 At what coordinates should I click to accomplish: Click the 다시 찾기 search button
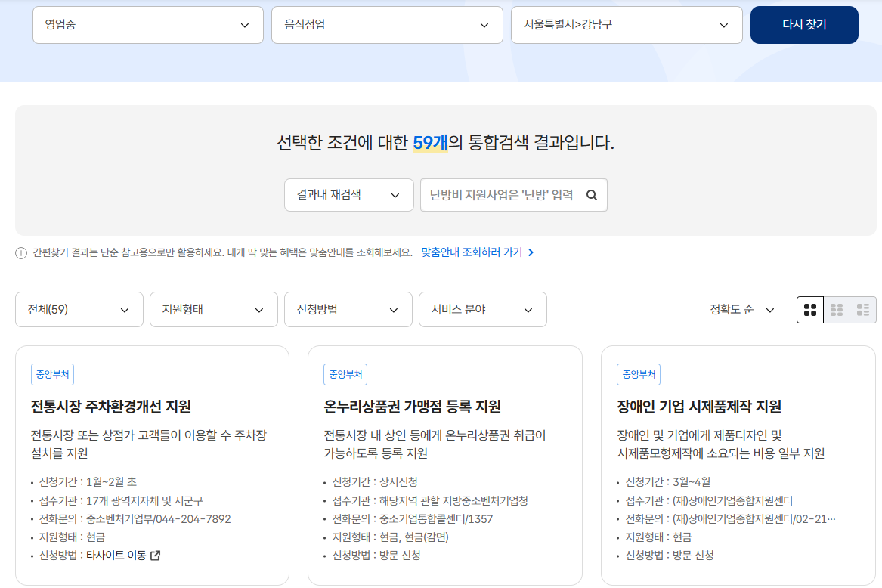point(803,25)
